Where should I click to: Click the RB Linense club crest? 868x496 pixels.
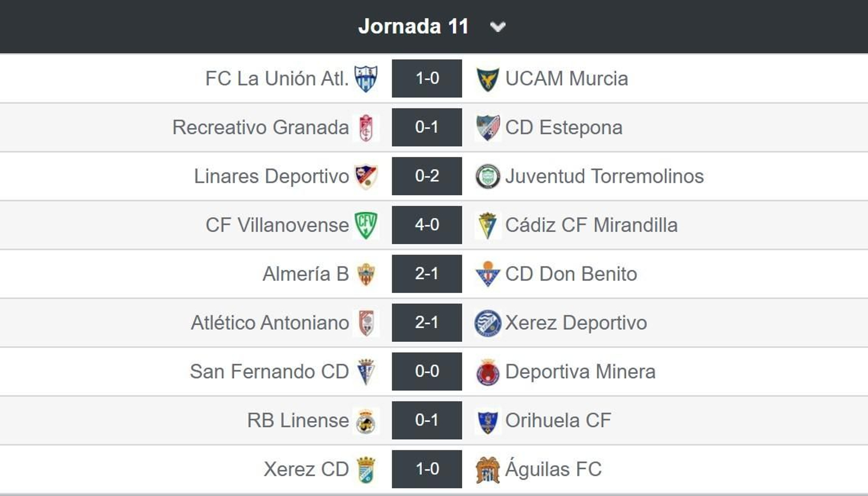tap(366, 420)
